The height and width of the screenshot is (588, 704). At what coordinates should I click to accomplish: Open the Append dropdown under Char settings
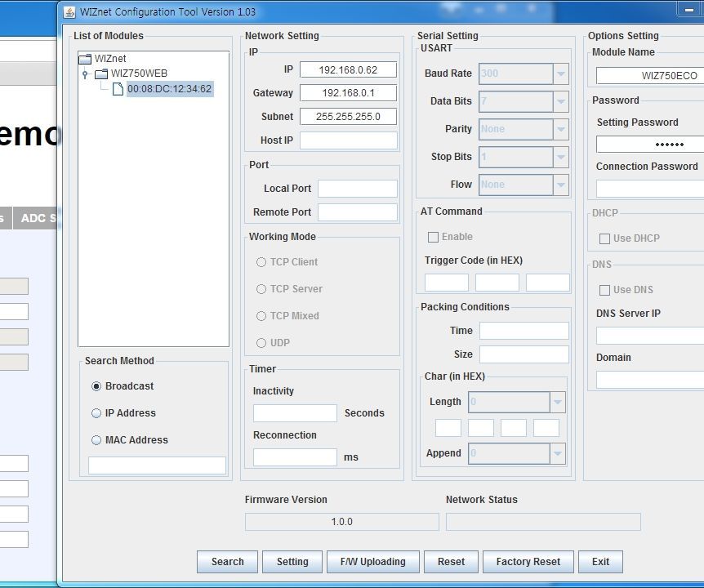(556, 453)
